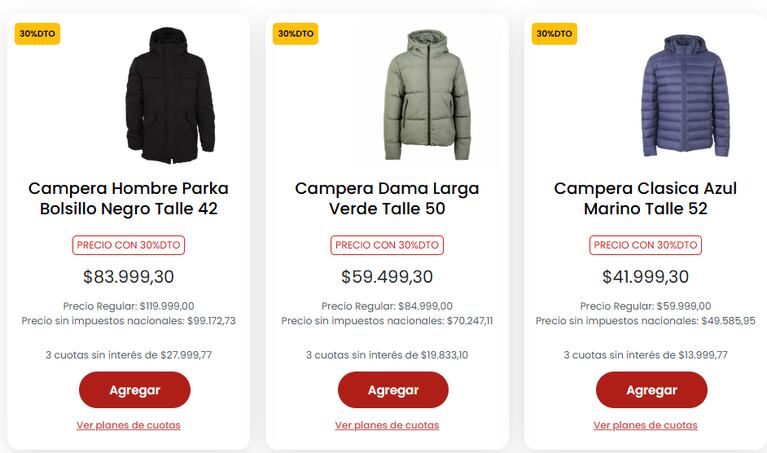Click the 30%DTO badge on black parka
The height and width of the screenshot is (453, 767).
[x=37, y=34]
